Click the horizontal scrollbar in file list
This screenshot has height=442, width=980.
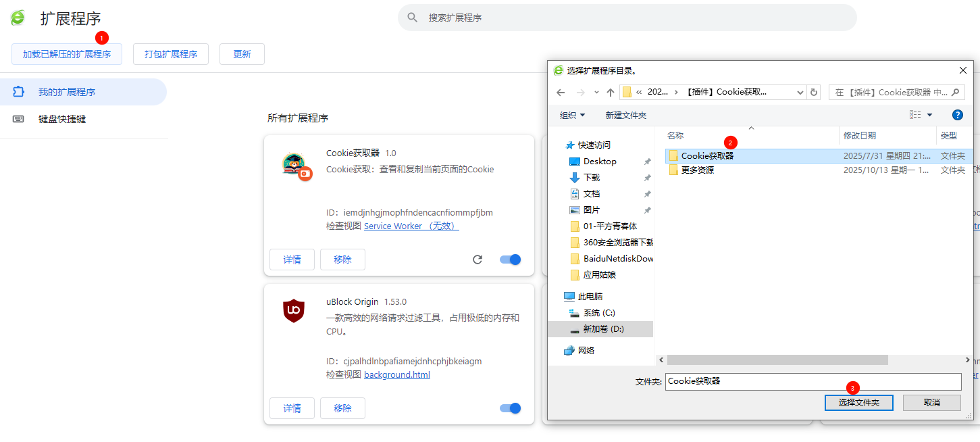point(777,360)
